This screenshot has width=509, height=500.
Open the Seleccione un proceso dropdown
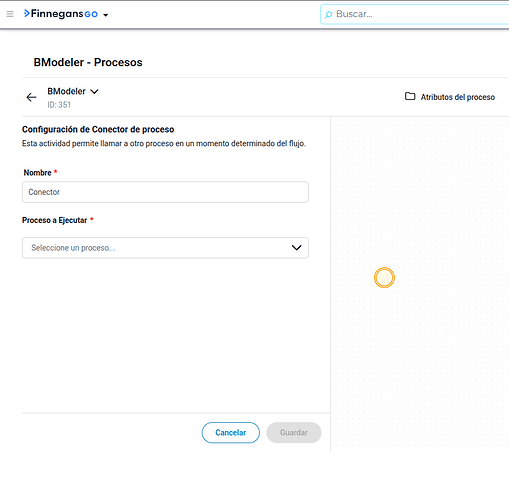point(165,248)
